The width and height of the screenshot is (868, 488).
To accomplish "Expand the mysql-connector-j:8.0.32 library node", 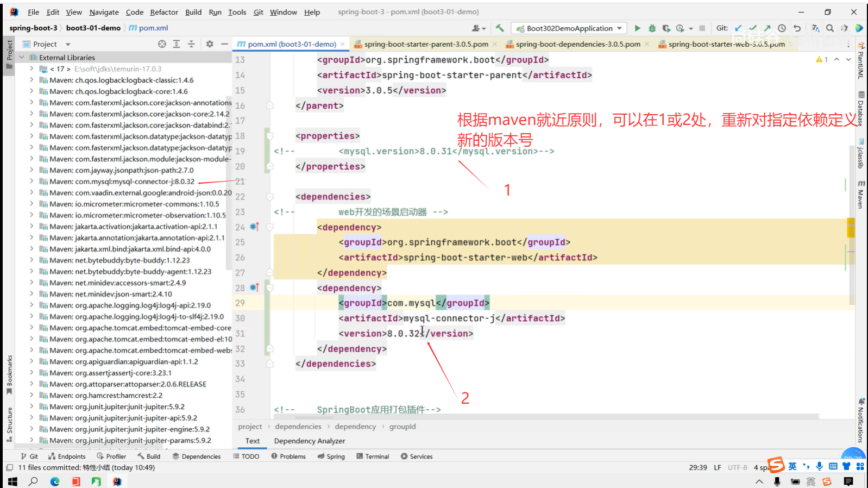I will 32,182.
